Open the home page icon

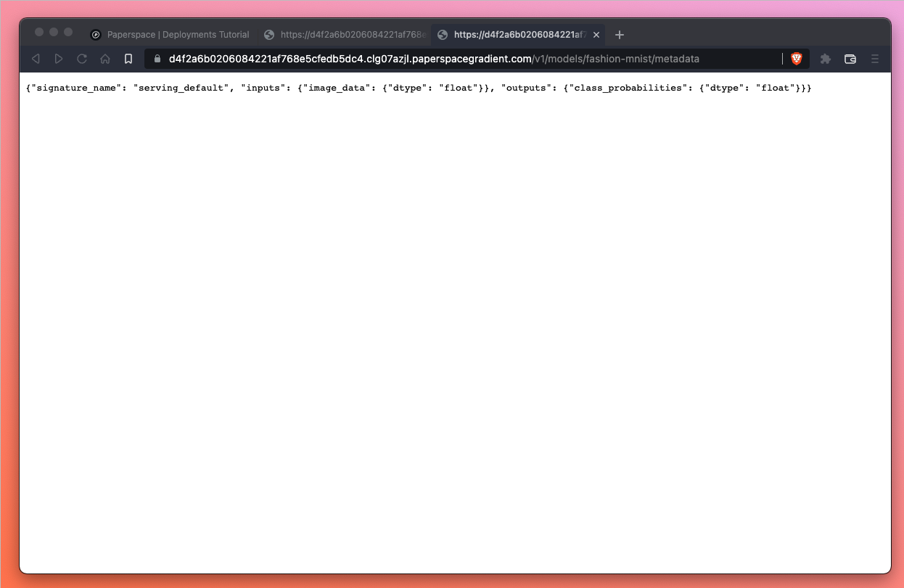[105, 59]
